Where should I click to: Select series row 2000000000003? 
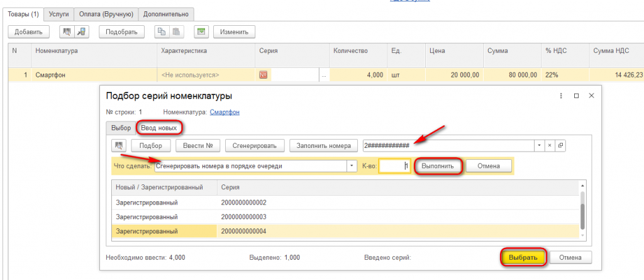(345, 216)
